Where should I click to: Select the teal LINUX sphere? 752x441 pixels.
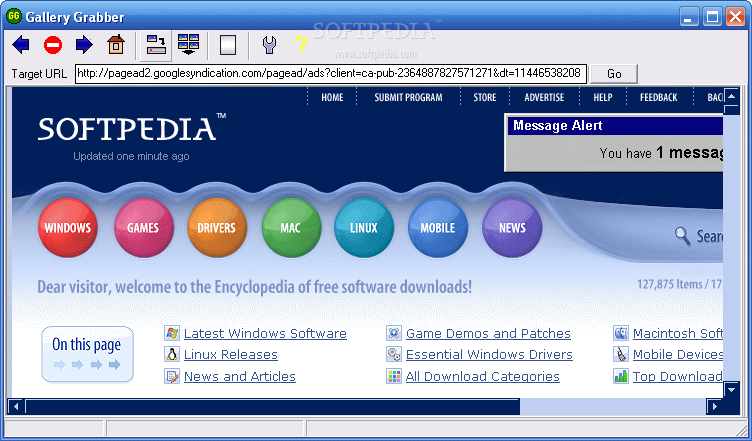coord(364,228)
